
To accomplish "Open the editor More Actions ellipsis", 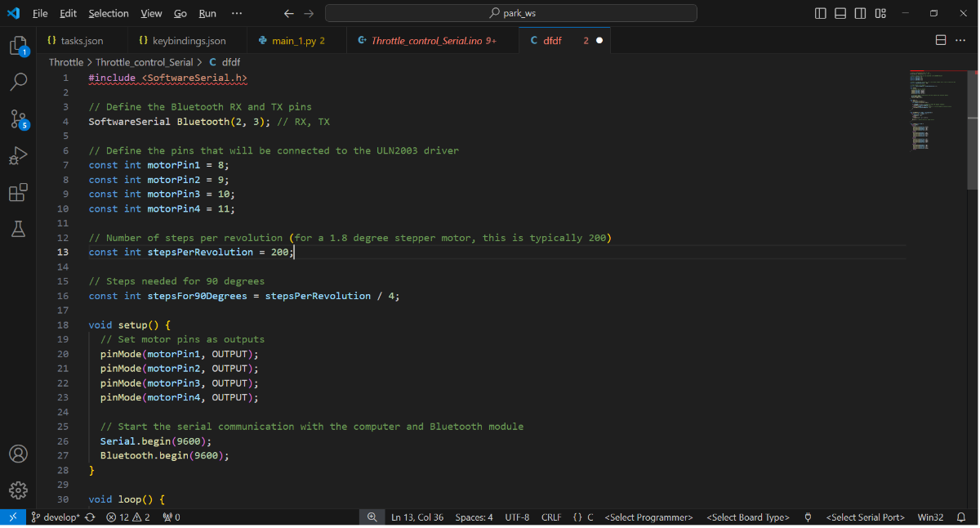I will (962, 40).
